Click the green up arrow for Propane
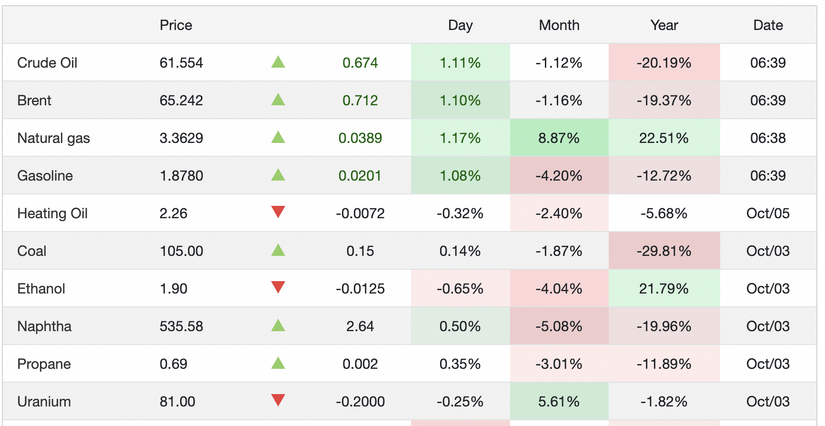825x426 pixels. coord(278,364)
